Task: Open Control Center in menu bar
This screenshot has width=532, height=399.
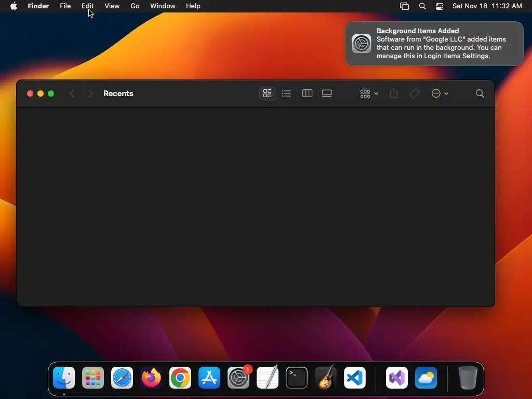Action: coord(440,6)
